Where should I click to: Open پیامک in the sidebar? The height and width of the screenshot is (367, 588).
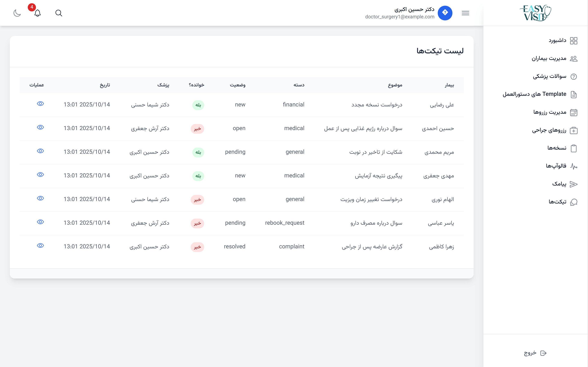click(559, 184)
